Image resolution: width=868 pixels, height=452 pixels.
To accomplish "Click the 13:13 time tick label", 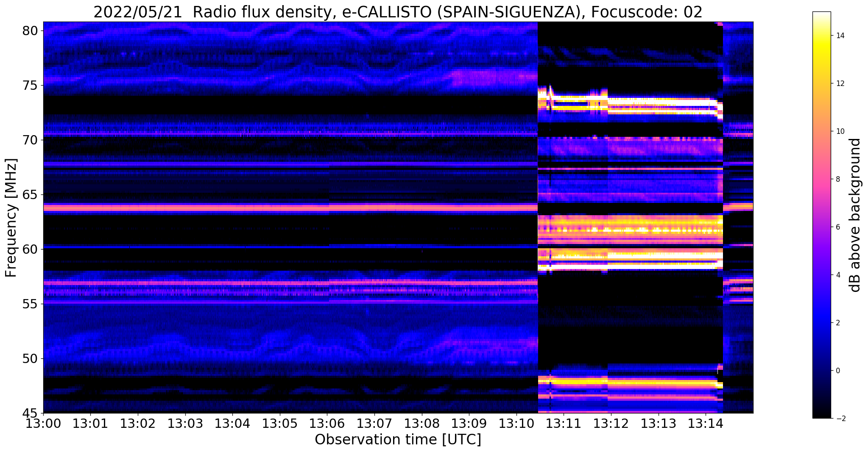I will click(659, 423).
